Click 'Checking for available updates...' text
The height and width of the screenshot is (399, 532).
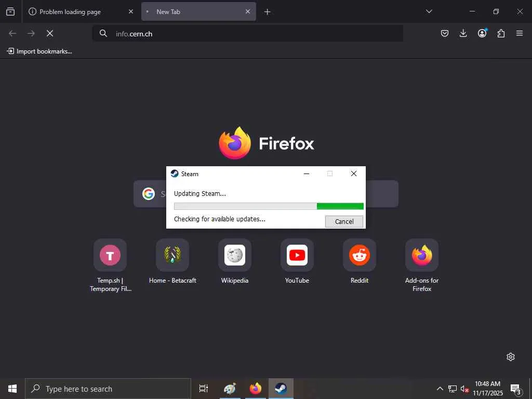pyautogui.click(x=220, y=219)
